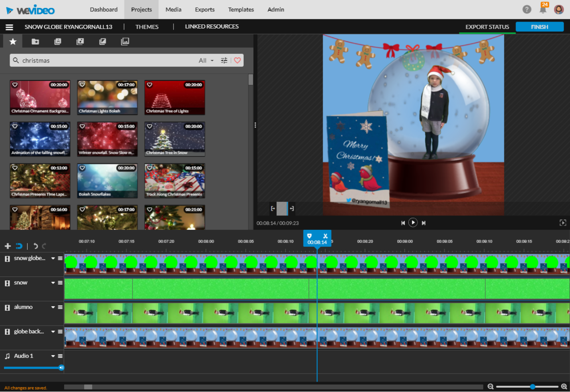Add a new track with plus icon
This screenshot has width=570, height=392.
[8, 246]
